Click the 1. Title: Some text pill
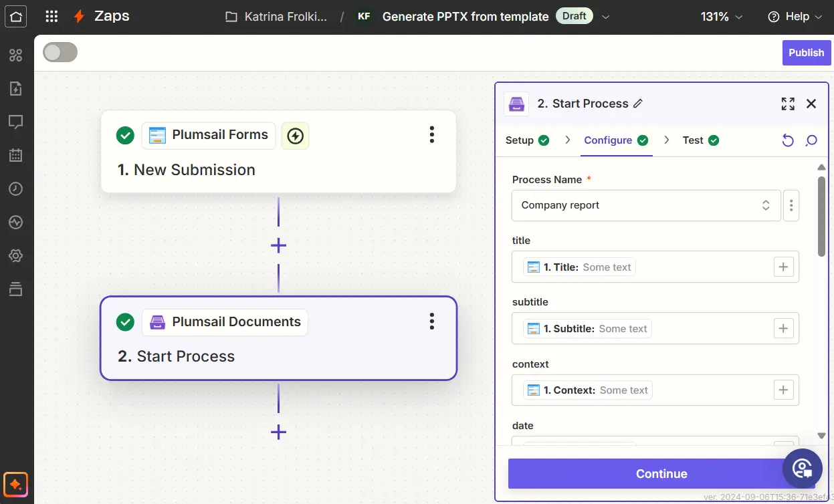 (x=579, y=267)
